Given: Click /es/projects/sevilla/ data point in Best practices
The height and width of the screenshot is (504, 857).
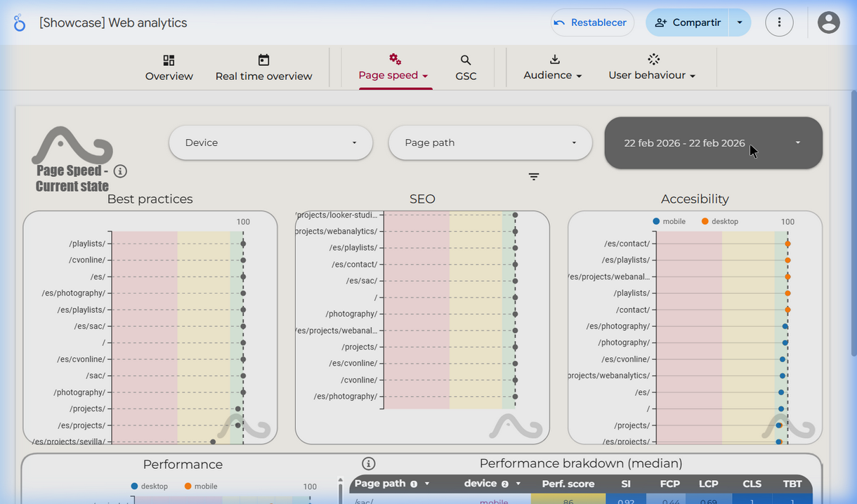Looking at the screenshot, I should tap(213, 442).
